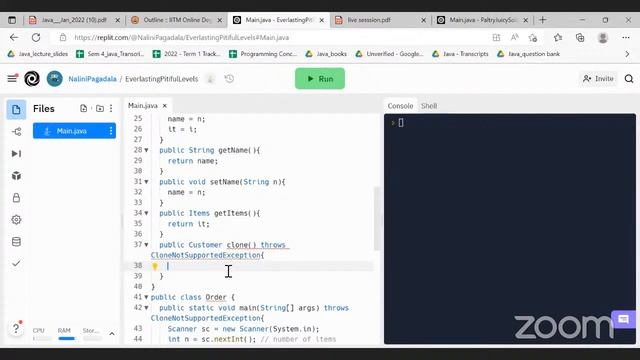The height and width of the screenshot is (360, 640).
Task: Open browser settings and more menu
Action: [x=626, y=38]
